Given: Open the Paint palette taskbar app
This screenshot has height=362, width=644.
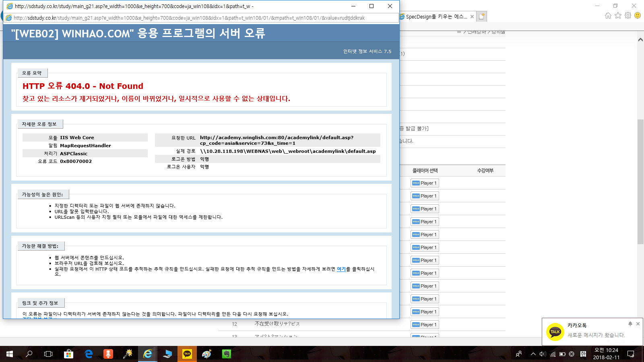Looking at the screenshot, I should [207, 354].
